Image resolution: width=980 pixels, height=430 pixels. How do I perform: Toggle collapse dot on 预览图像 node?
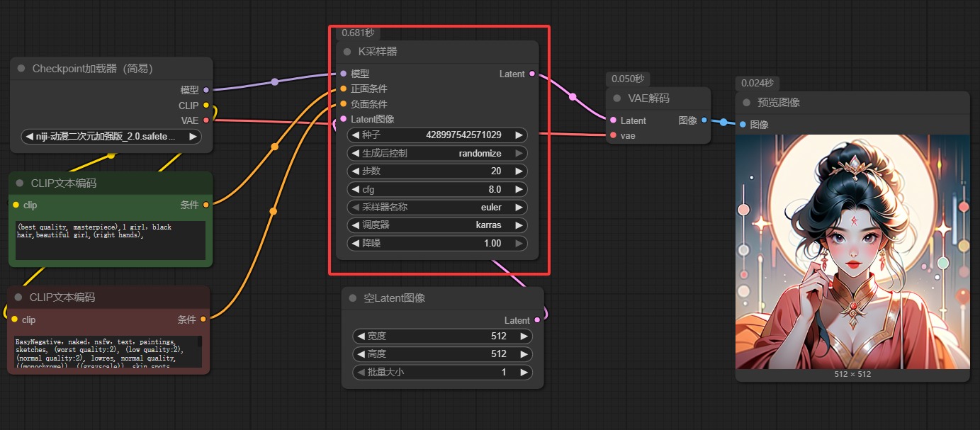[x=746, y=103]
